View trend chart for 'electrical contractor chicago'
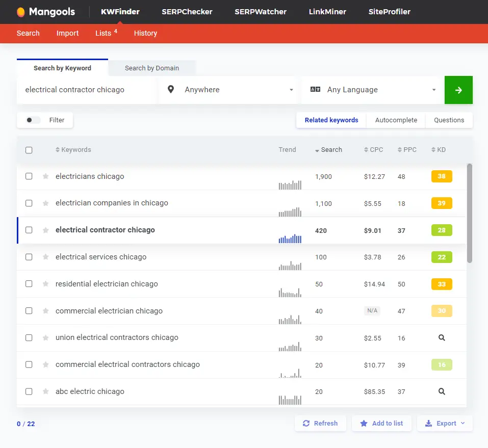 coord(290,239)
